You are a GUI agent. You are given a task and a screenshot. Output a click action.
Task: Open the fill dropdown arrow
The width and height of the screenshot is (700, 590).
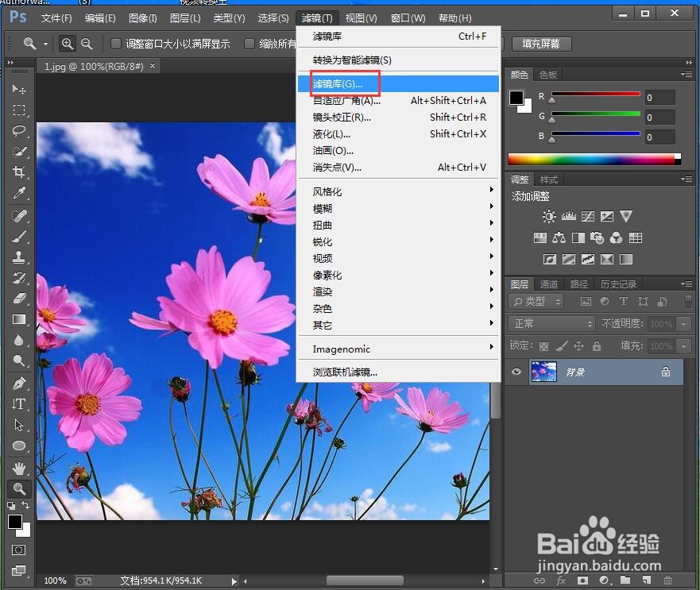point(684,346)
